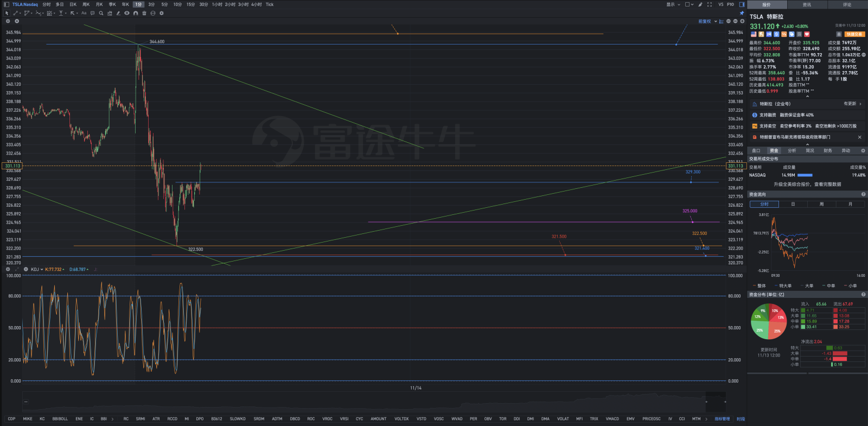Toggle 特大单 series in flow chart
The height and width of the screenshot is (426, 868).
[x=783, y=285]
